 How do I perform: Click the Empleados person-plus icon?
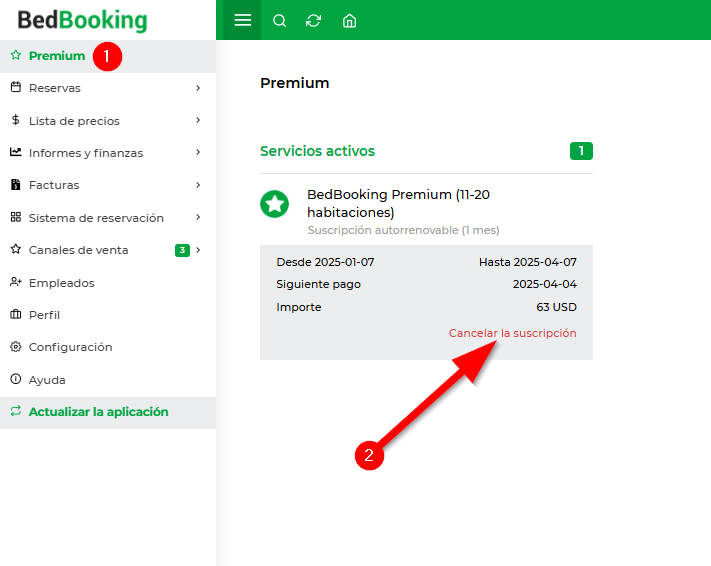pyautogui.click(x=16, y=282)
